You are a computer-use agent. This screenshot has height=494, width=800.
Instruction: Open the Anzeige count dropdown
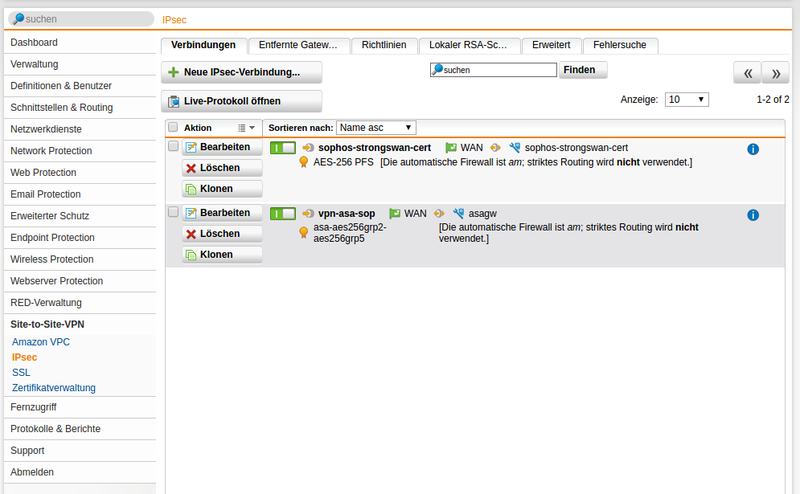click(x=687, y=100)
